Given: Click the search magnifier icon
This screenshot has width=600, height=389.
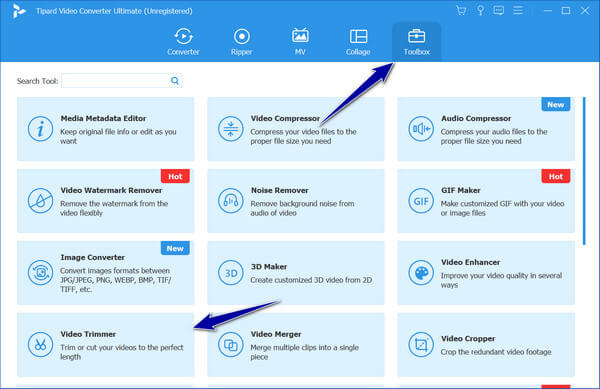Looking at the screenshot, I should point(175,81).
